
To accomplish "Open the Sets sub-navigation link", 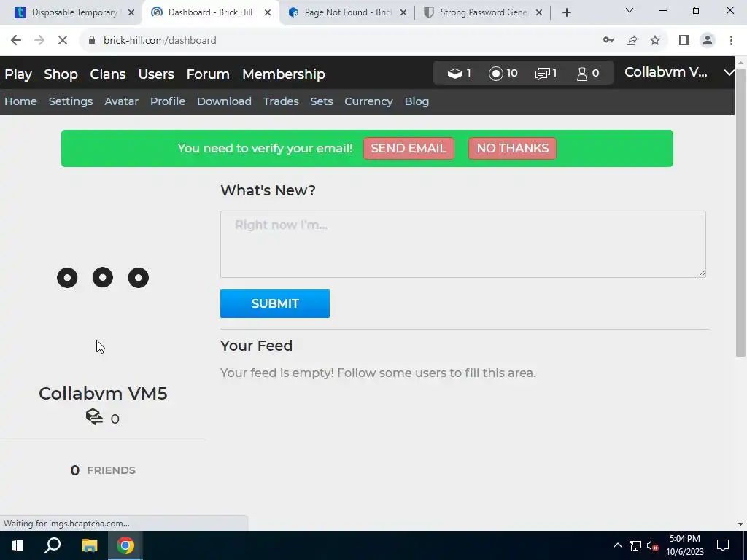I will click(321, 101).
